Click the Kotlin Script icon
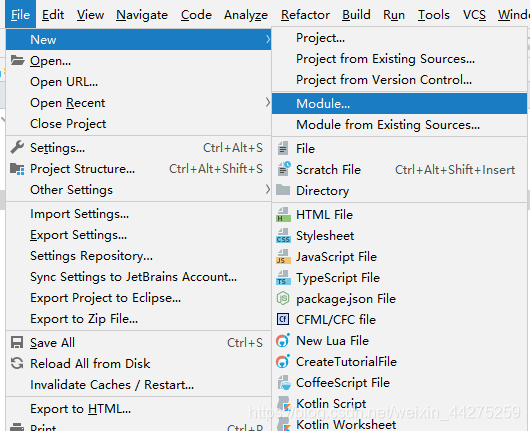Image resolution: width=530 pixels, height=431 pixels. click(284, 403)
